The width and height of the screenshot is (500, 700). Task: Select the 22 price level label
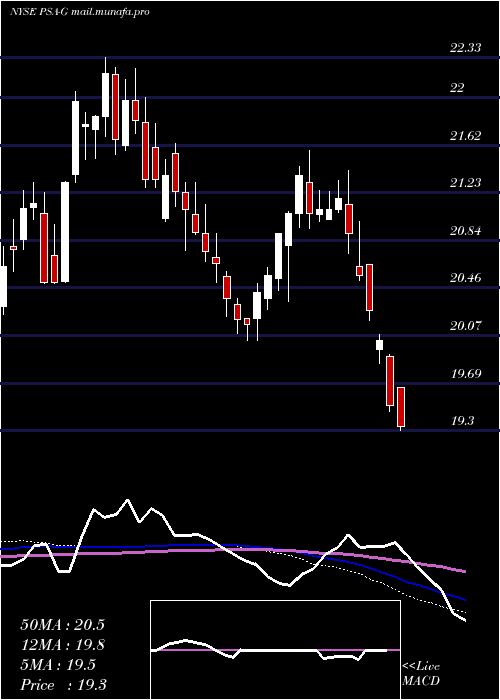point(457,88)
